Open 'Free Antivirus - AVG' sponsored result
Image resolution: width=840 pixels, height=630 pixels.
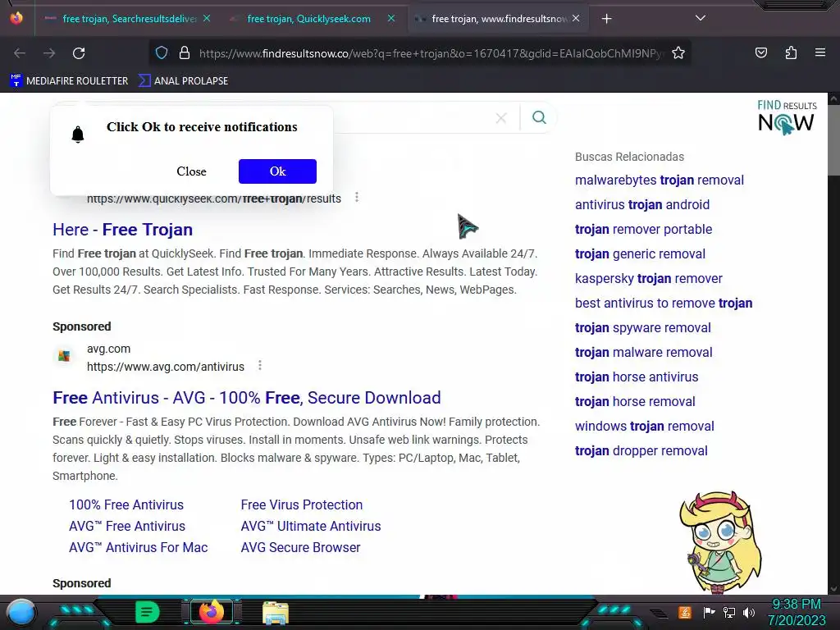pyautogui.click(x=247, y=398)
